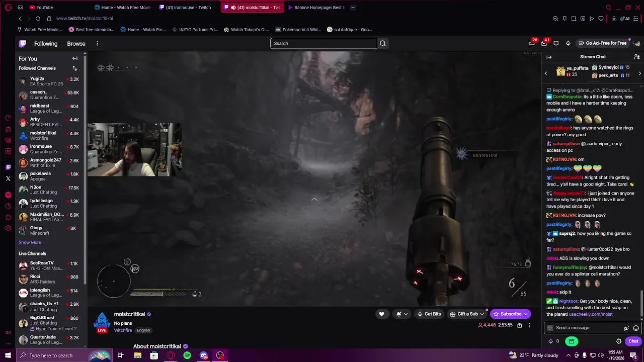Expand Show More followed channels

tap(30, 242)
